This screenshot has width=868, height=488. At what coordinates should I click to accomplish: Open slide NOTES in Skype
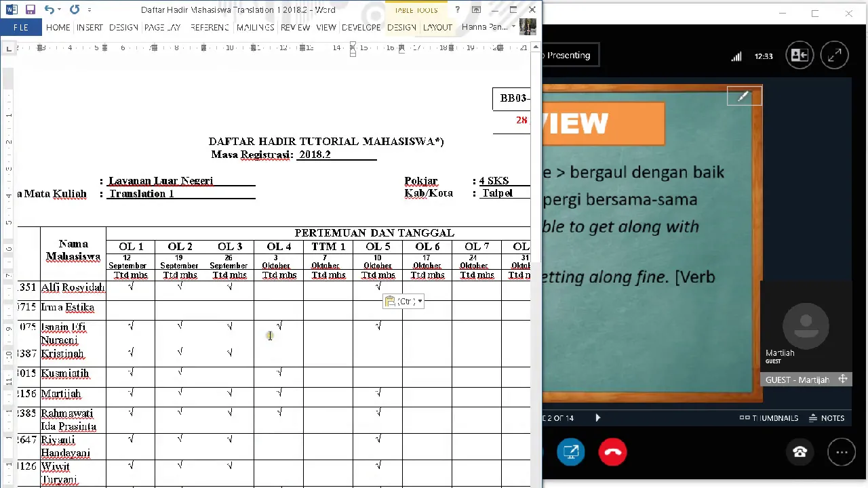click(x=827, y=418)
